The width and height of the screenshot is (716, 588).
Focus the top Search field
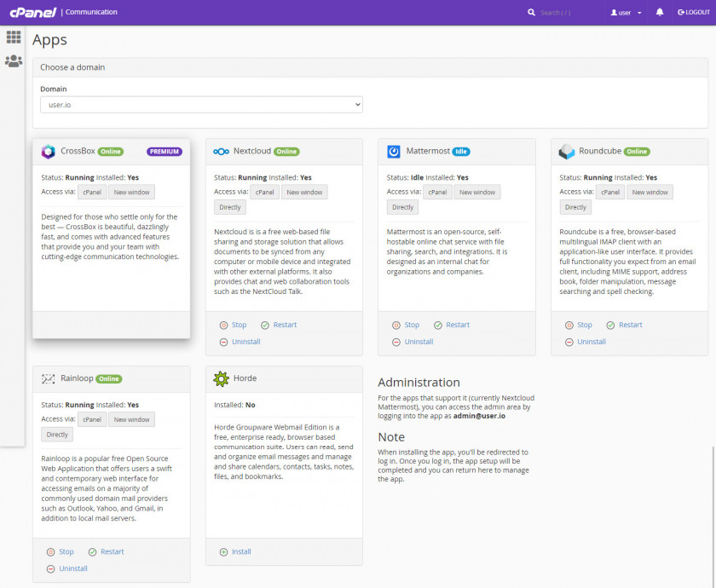tap(566, 12)
